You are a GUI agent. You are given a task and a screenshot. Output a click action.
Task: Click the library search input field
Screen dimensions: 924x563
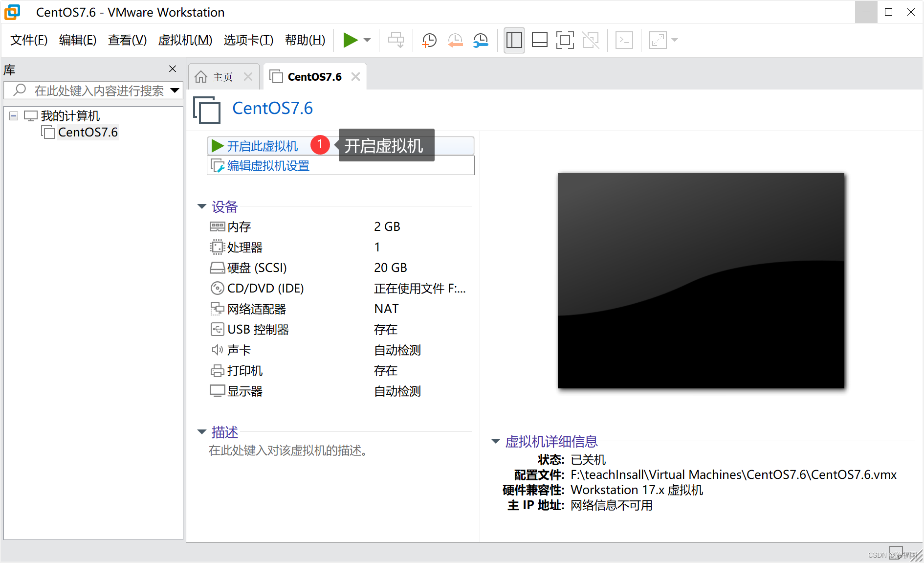coord(93,90)
